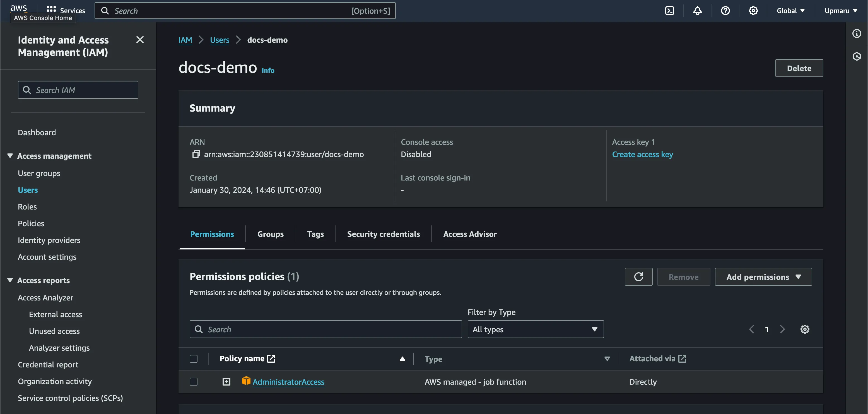Collapse the Access reports section
The height and width of the screenshot is (414, 868).
click(x=10, y=280)
